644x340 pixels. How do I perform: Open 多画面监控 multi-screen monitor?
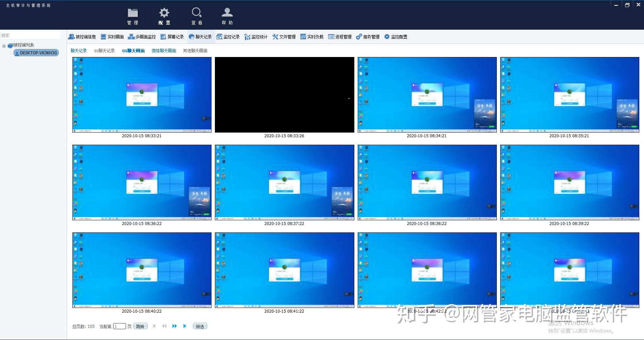tap(142, 37)
